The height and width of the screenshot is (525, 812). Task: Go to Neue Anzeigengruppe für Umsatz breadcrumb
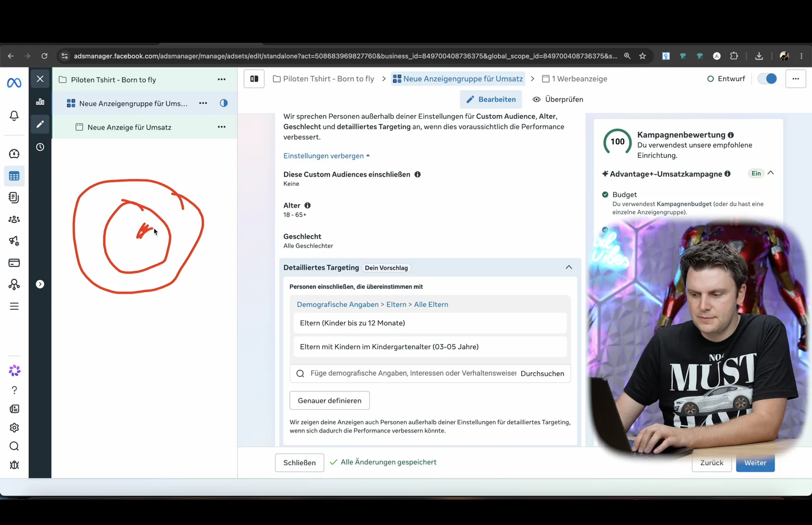458,79
